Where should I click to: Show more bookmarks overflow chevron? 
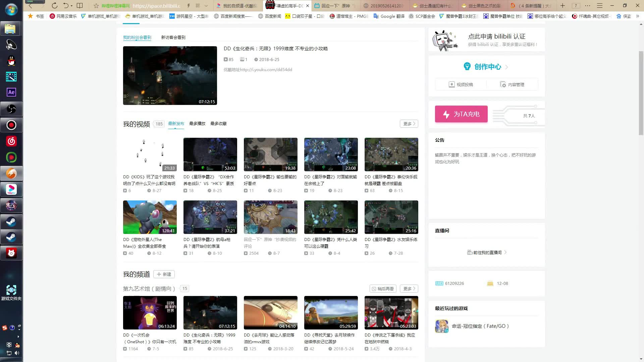pos(638,16)
